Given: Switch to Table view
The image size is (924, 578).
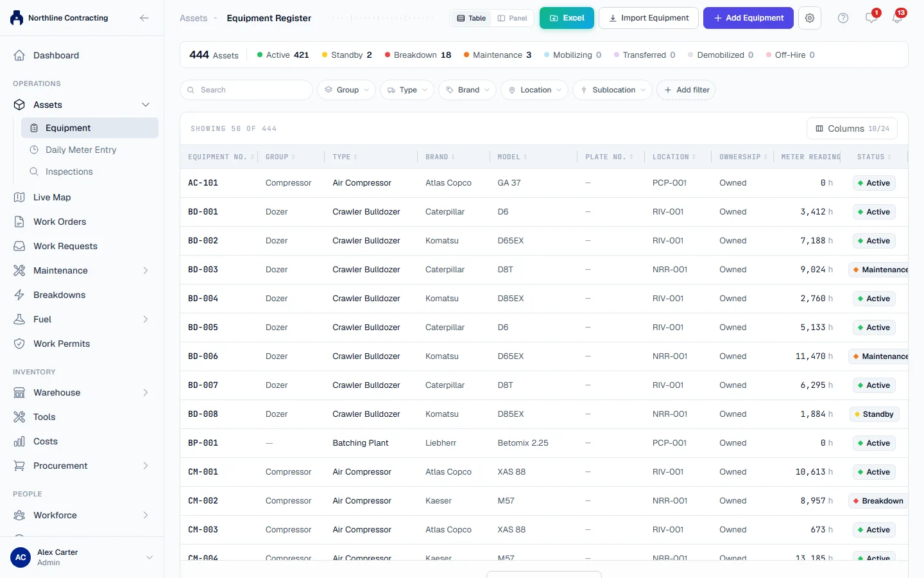Looking at the screenshot, I should click(x=472, y=18).
